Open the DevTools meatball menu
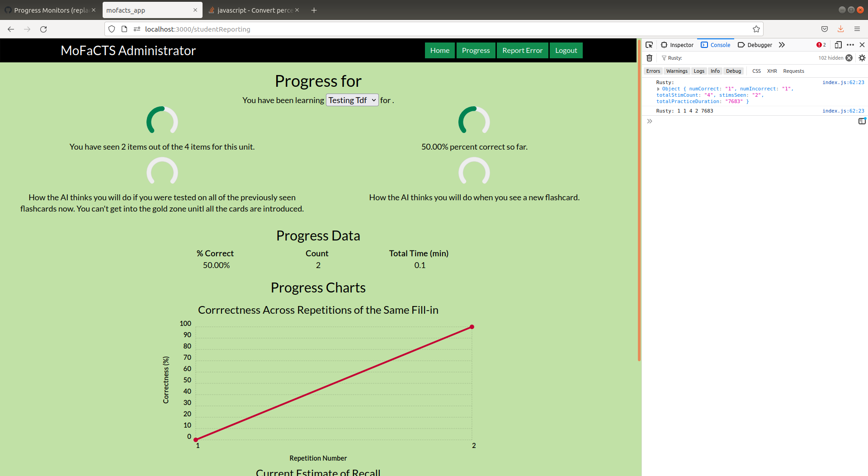This screenshot has height=476, width=868. pos(851,45)
